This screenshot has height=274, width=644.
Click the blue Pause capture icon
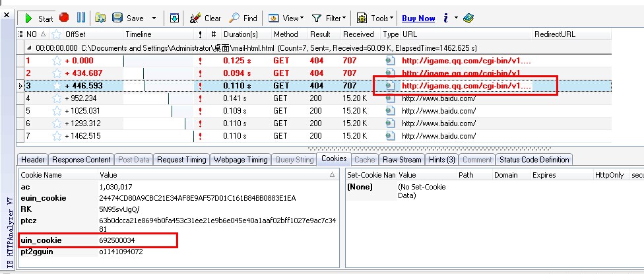tap(81, 18)
